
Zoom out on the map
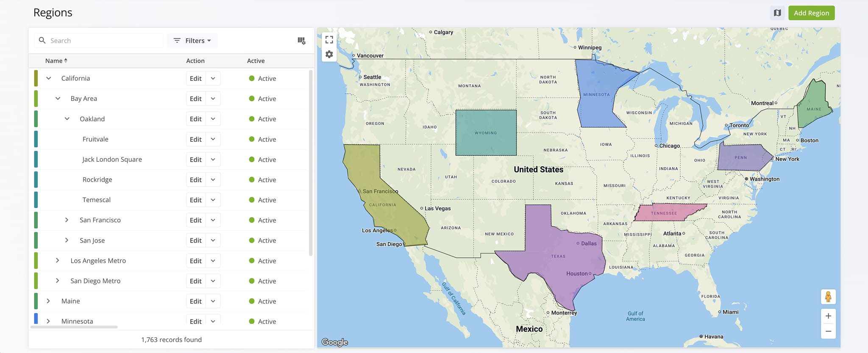[x=828, y=331]
